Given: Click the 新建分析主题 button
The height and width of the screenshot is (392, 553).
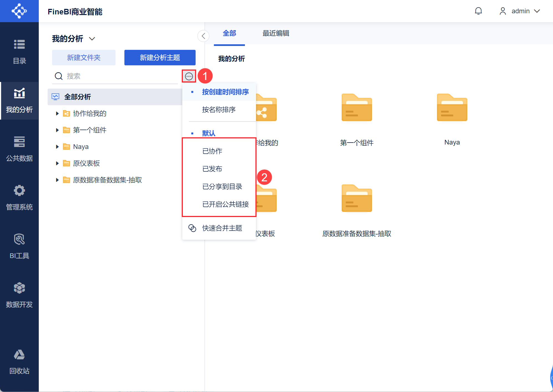Looking at the screenshot, I should (x=160, y=58).
